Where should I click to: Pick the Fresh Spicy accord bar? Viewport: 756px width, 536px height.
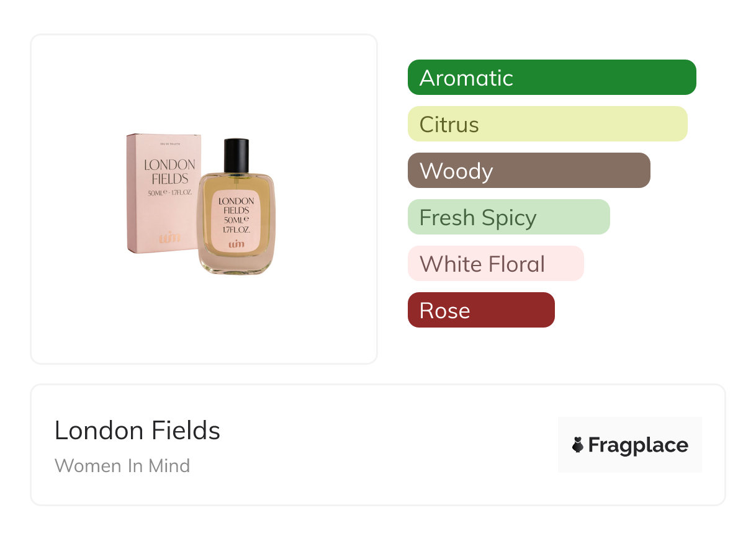pyautogui.click(x=508, y=217)
